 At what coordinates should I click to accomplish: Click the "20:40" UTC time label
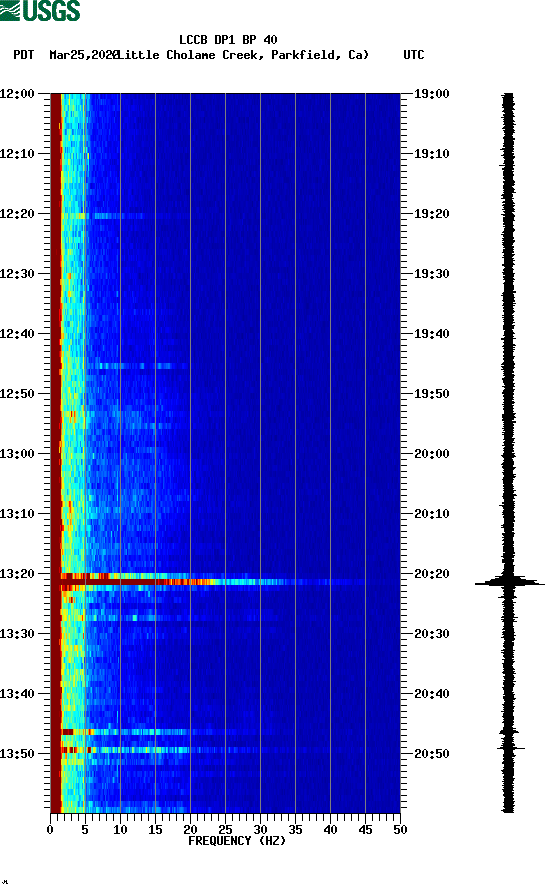tap(431, 694)
